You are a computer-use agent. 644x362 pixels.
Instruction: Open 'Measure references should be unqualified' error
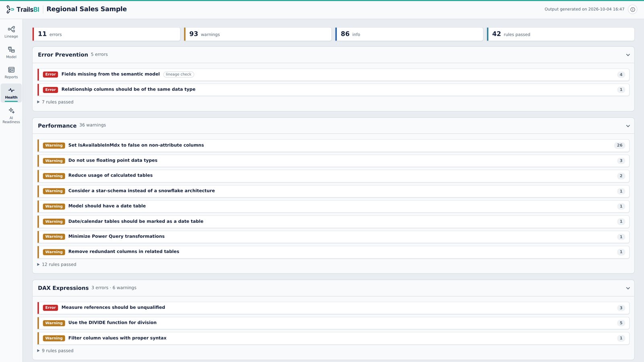(333, 308)
